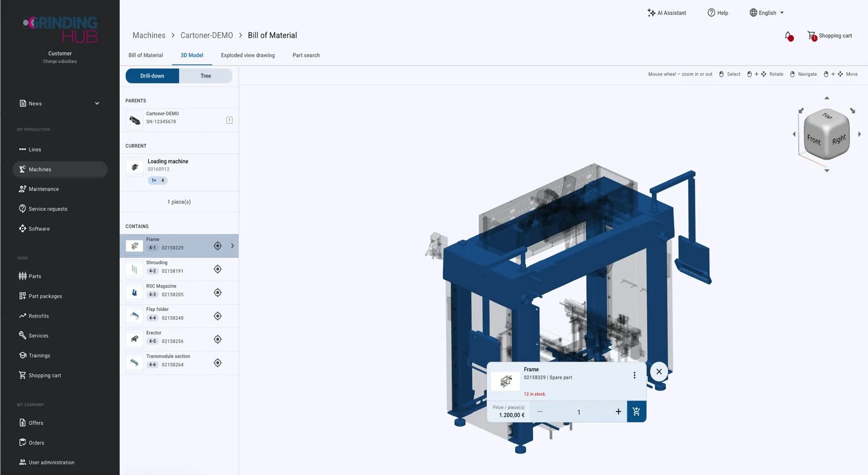Open Retrofits in the sidebar
Screen dimensions: 868x475
60,316
